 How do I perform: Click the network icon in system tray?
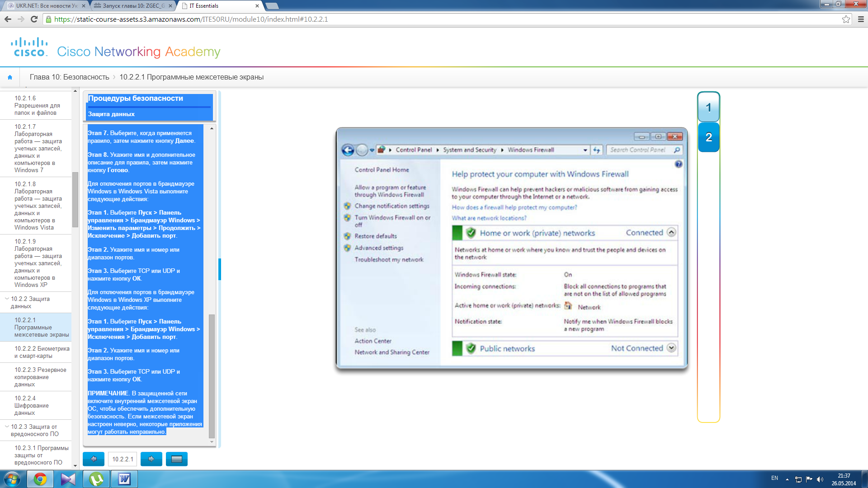[x=798, y=479]
